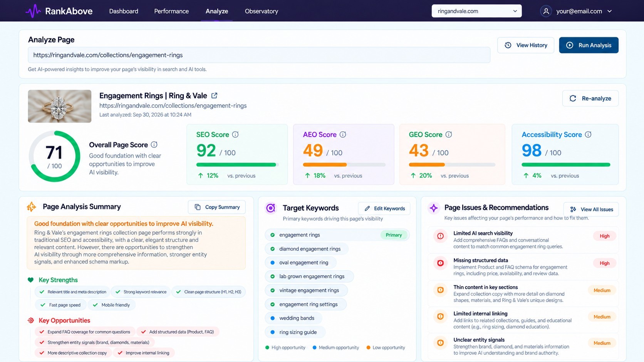Click the GEO Score progress bar
Image resolution: width=644 pixels, height=362 pixels.
[x=452, y=165]
